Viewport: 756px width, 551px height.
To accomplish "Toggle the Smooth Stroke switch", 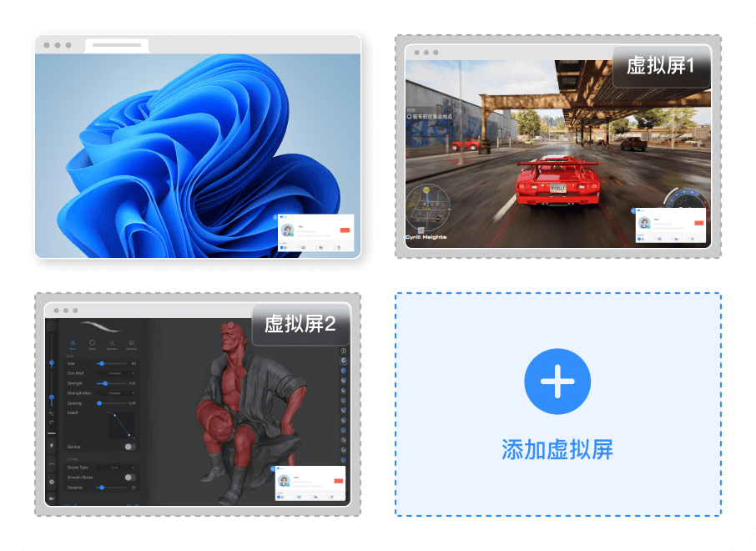I will pos(130,477).
